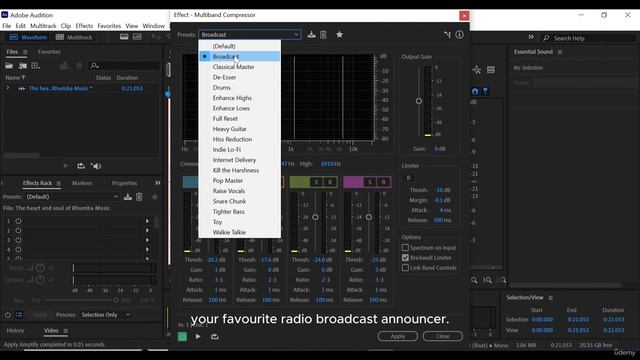Expand the effect slot 2 arrow menu
The image size is (640, 360).
147,230
